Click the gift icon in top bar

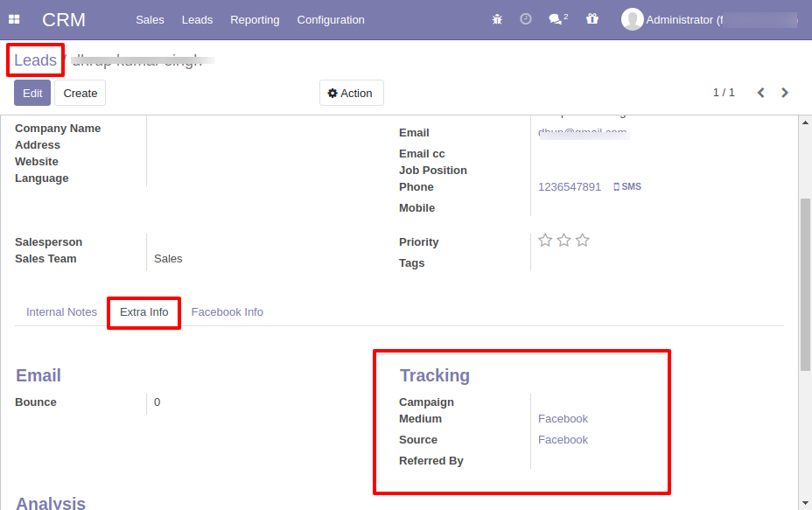click(x=592, y=19)
